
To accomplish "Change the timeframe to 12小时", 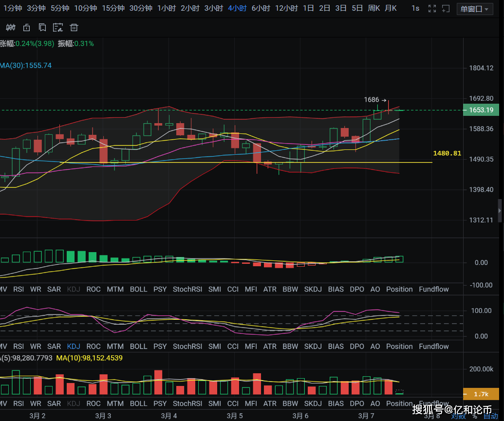I will click(286, 8).
